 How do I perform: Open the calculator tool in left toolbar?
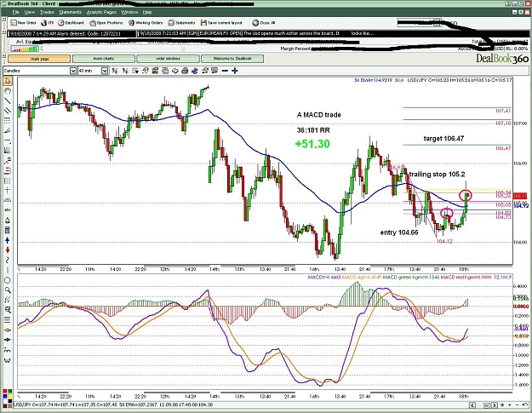[8, 231]
